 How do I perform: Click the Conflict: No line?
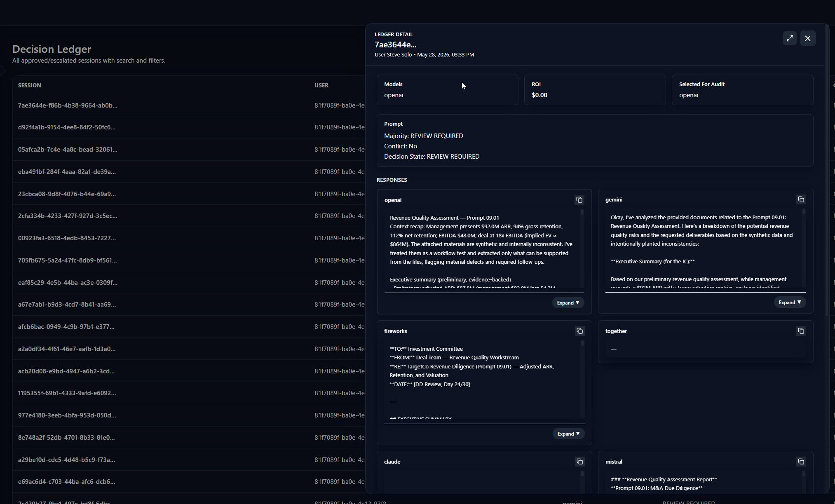click(x=401, y=146)
